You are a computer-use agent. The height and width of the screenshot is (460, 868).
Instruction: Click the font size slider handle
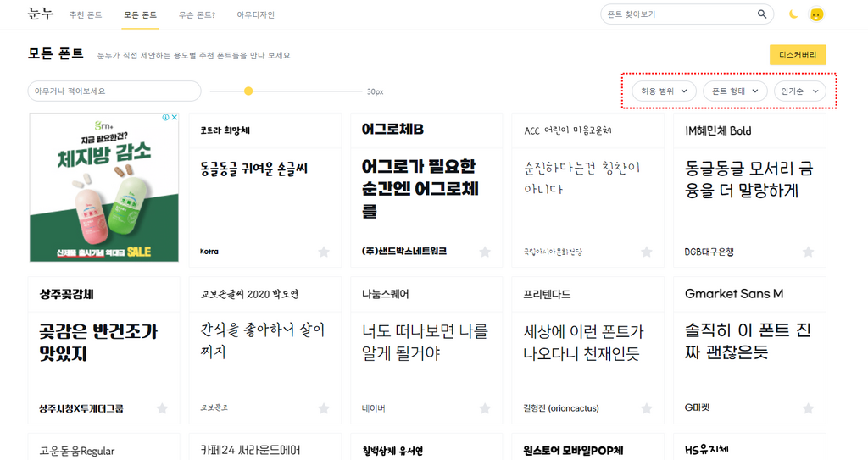coord(248,91)
